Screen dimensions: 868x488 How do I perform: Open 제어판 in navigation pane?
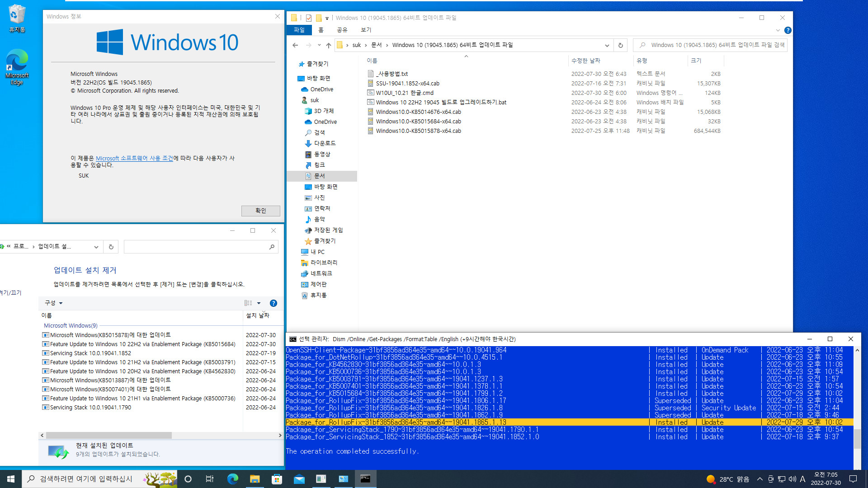point(318,284)
